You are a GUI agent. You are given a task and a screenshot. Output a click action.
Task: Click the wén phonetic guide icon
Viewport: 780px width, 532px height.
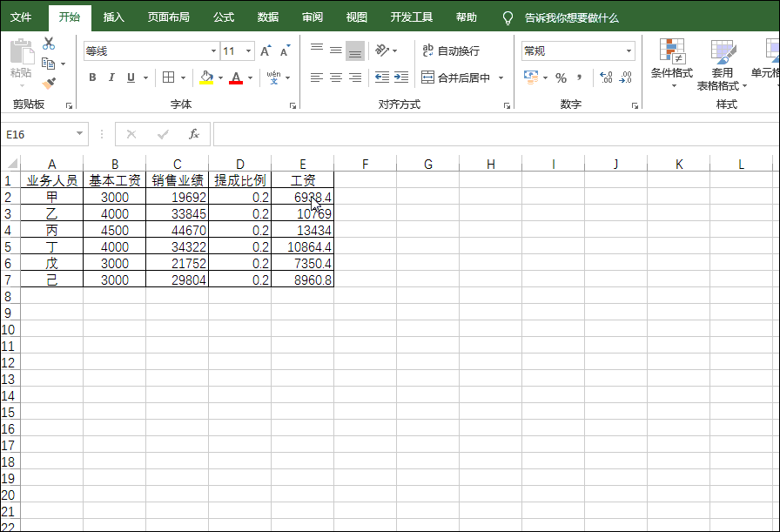[x=273, y=77]
